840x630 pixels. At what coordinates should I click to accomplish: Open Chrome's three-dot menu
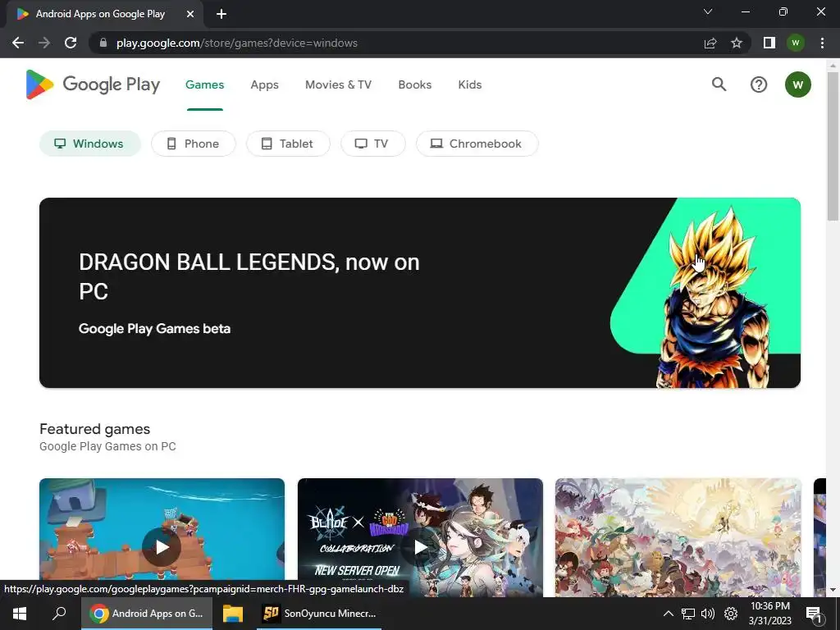[822, 43]
